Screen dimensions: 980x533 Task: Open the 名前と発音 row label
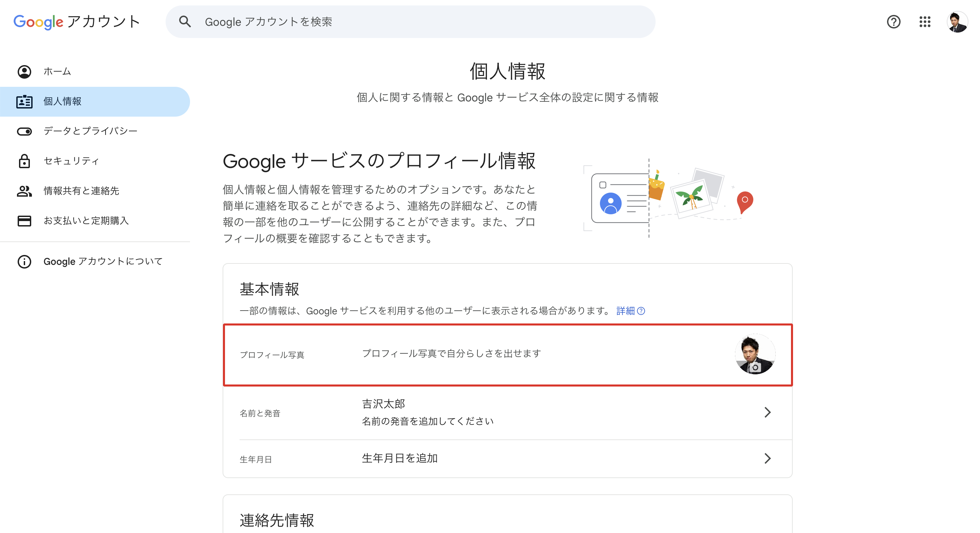[260, 413]
